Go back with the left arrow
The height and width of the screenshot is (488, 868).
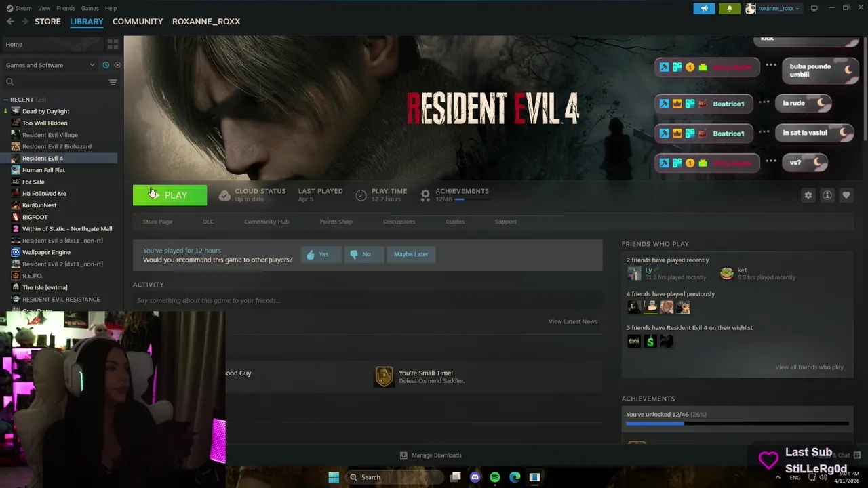click(x=10, y=22)
